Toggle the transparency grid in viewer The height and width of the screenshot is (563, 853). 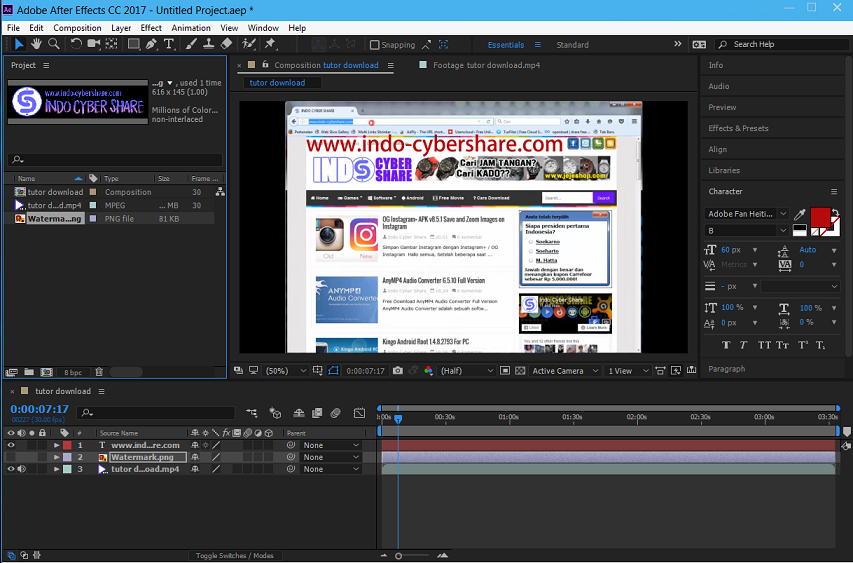coord(520,370)
